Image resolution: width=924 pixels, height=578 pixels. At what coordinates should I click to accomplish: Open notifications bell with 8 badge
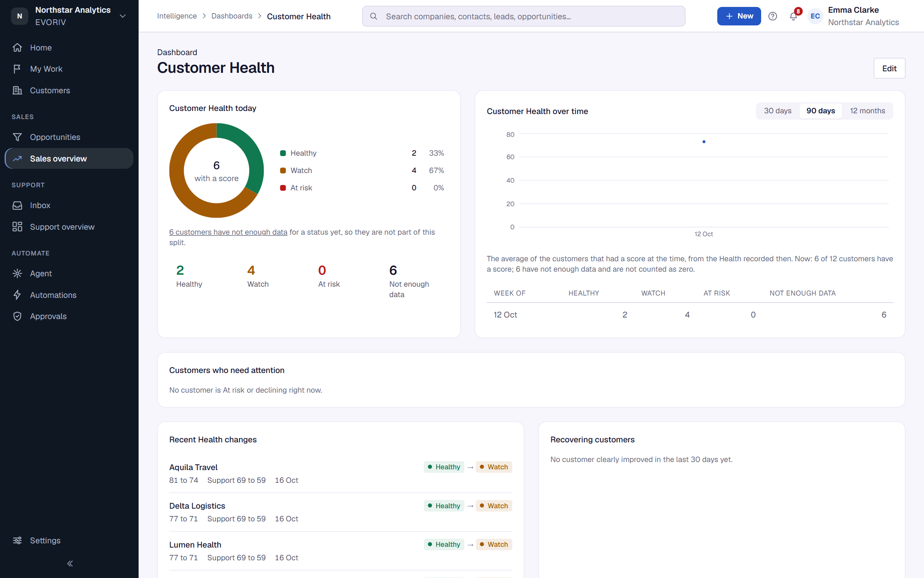point(794,15)
